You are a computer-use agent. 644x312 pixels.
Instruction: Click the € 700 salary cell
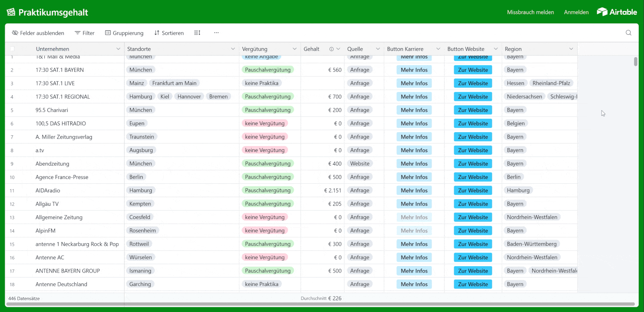[x=322, y=97]
